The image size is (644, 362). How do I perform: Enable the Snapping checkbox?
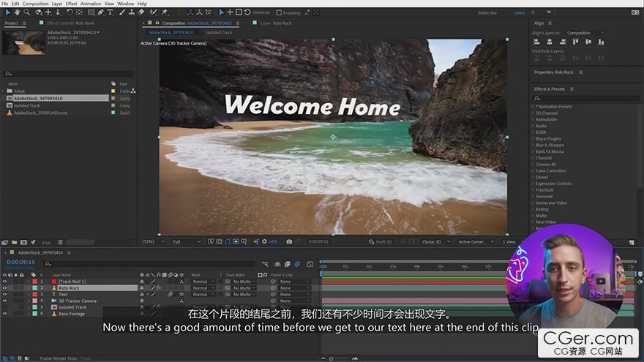click(279, 12)
